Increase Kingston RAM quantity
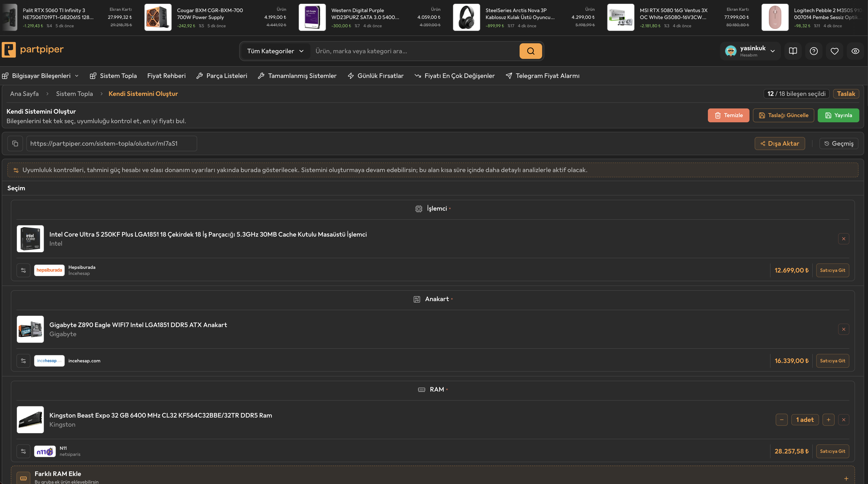The image size is (868, 484). (828, 420)
